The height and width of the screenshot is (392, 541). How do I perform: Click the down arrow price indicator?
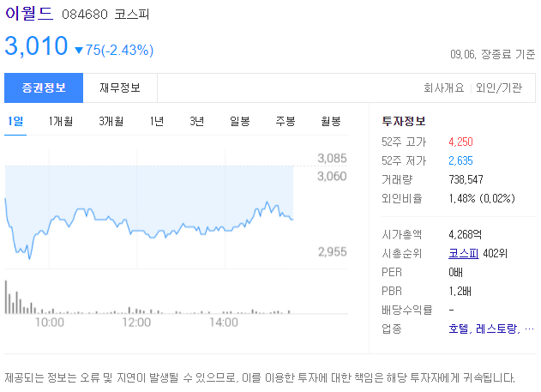(79, 51)
